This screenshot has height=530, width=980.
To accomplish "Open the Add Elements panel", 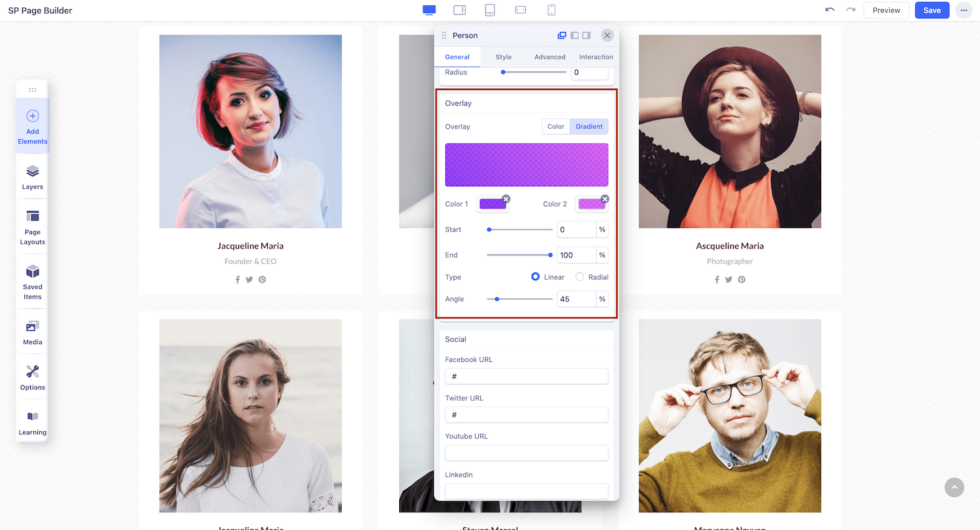I will 33,126.
